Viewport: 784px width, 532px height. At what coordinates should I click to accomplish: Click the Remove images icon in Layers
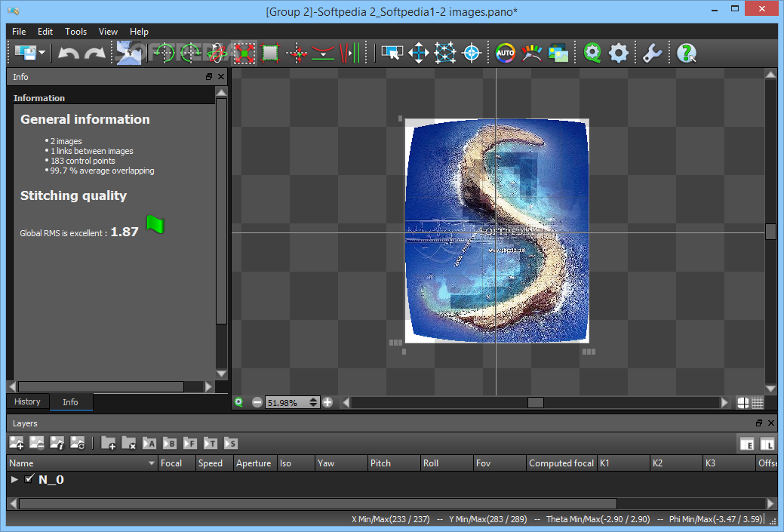(x=37, y=443)
